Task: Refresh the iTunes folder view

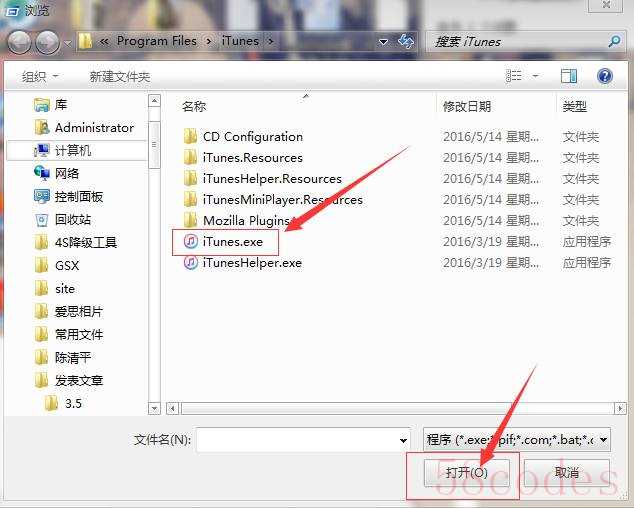Action: (406, 41)
